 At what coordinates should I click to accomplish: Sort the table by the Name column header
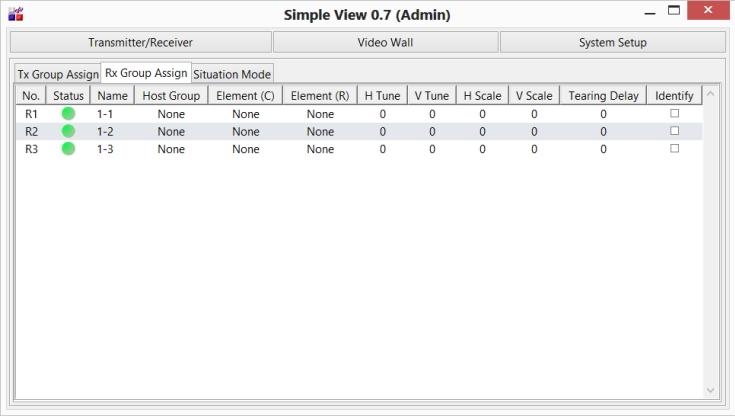112,96
